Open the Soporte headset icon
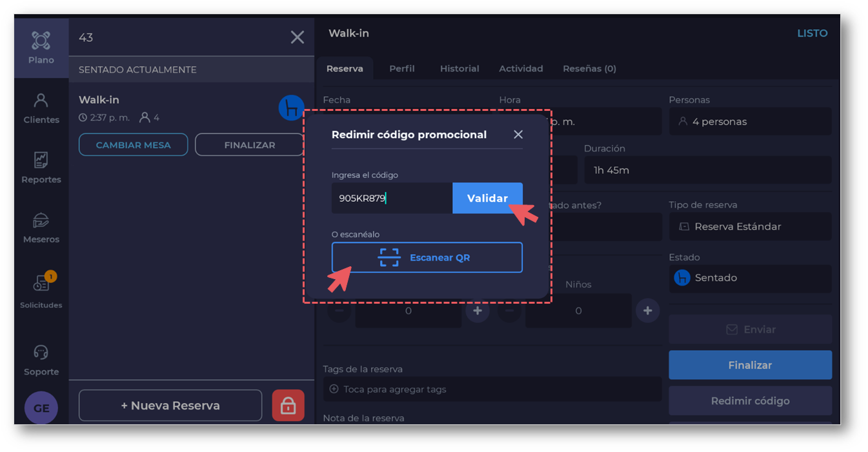Viewport: 868px width, 452px height. [41, 352]
